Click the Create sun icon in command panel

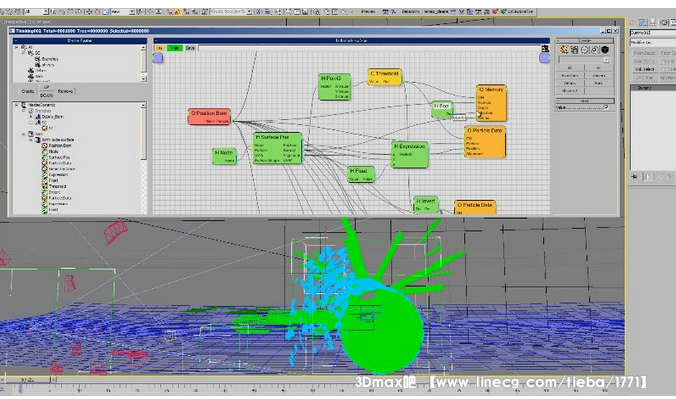click(632, 22)
